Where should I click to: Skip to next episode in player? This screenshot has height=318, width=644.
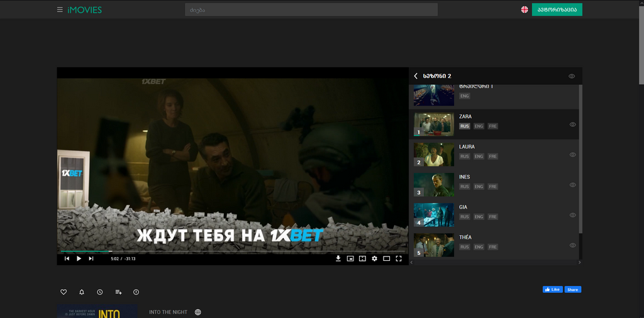[x=91, y=258]
